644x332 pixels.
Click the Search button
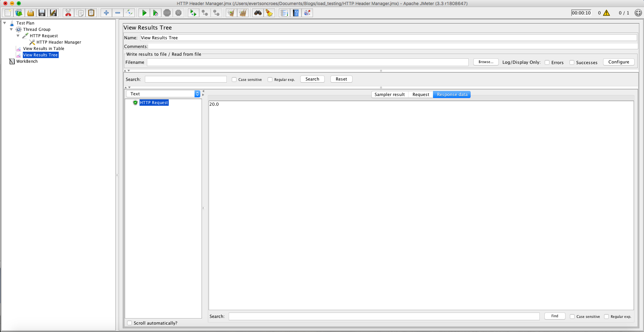(x=312, y=79)
